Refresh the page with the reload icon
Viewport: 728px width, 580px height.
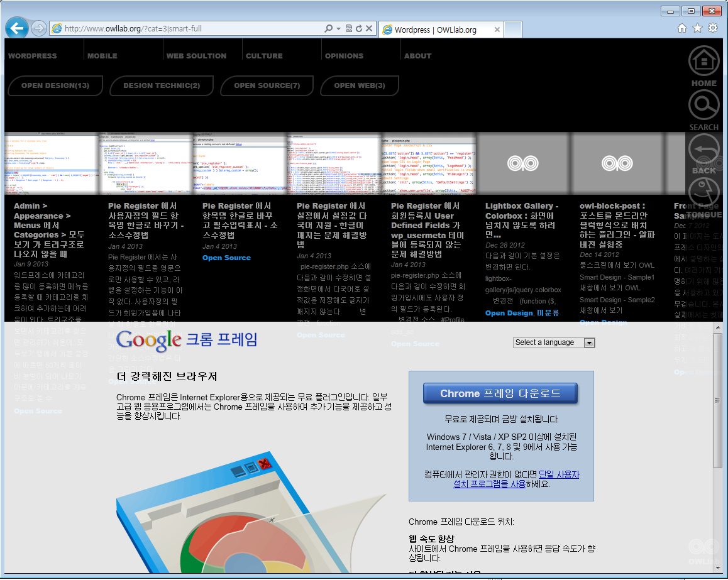point(359,28)
